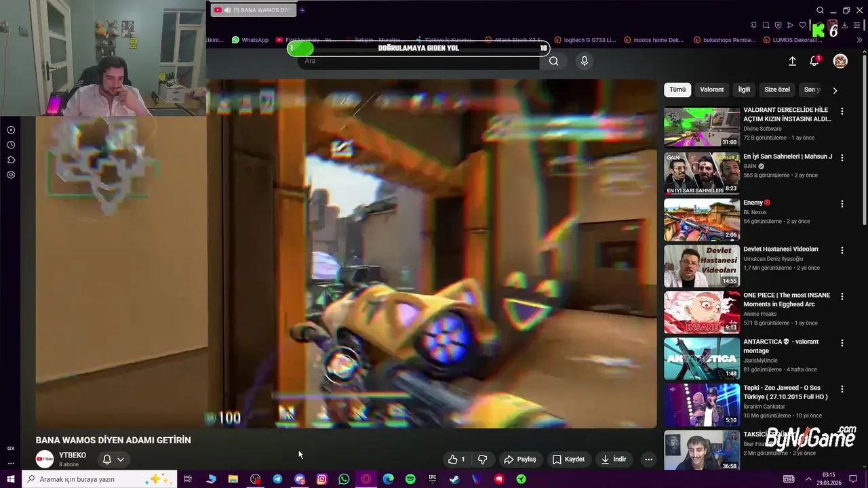Open the Opera easy setup menu icon
The height and width of the screenshot is (488, 868).
[x=858, y=25]
